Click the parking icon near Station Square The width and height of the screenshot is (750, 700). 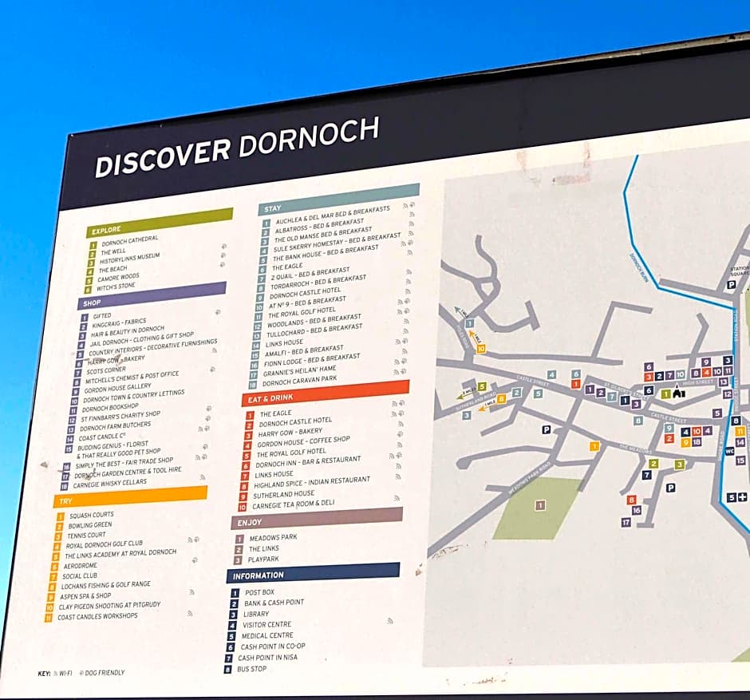(x=731, y=285)
